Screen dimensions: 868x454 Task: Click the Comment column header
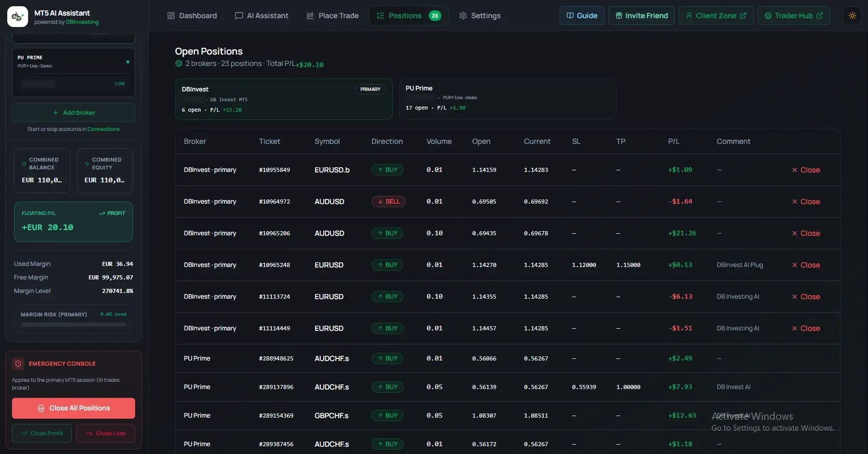733,141
